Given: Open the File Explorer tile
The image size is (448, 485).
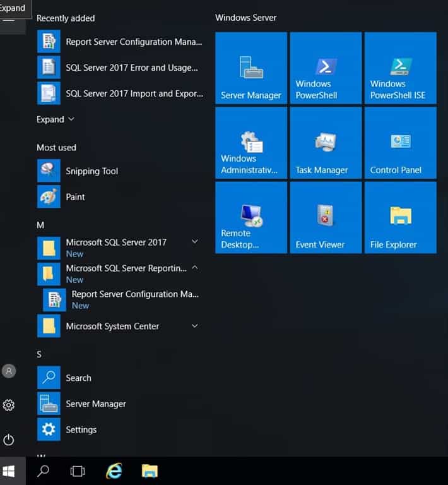Looking at the screenshot, I should point(401,217).
